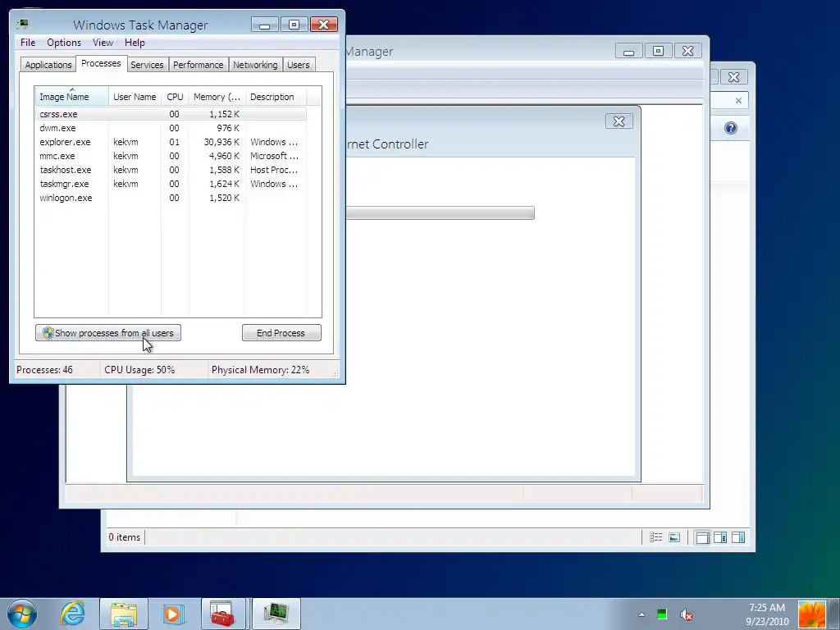Click the End Process button

[281, 333]
